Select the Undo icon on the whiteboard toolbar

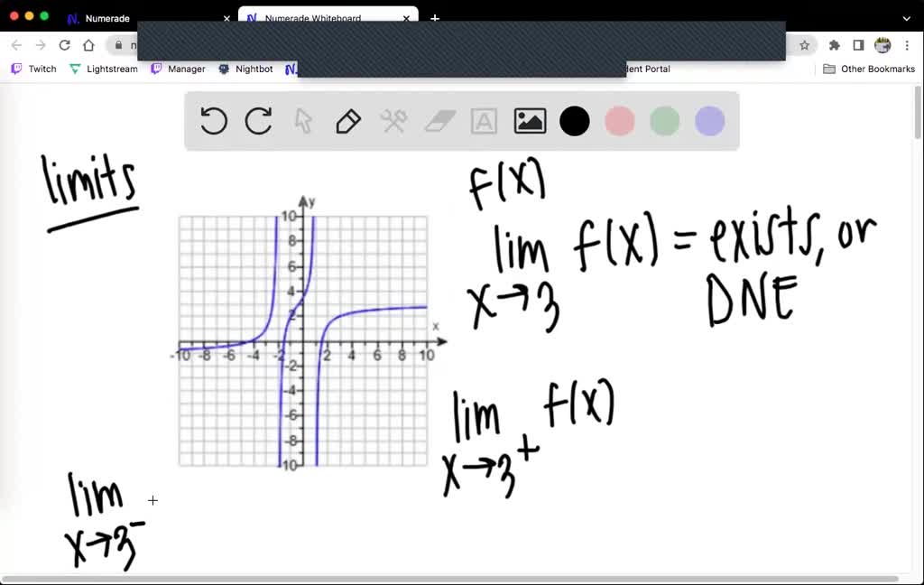click(x=213, y=121)
